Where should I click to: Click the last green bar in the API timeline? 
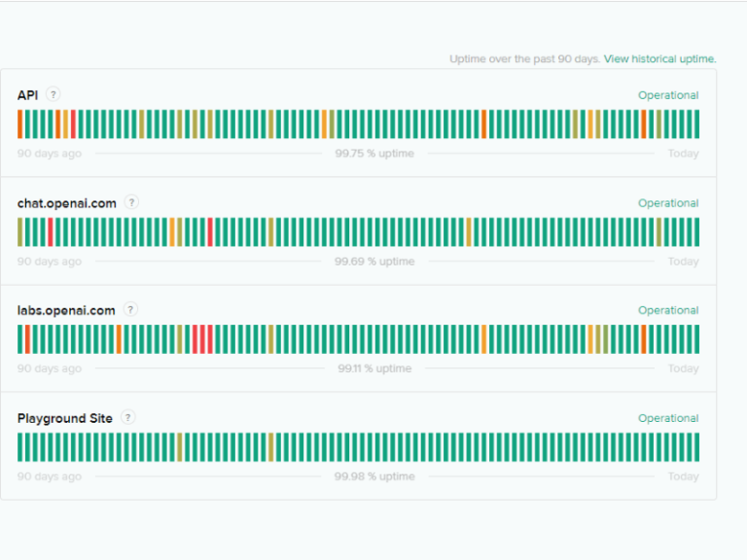[x=697, y=124]
